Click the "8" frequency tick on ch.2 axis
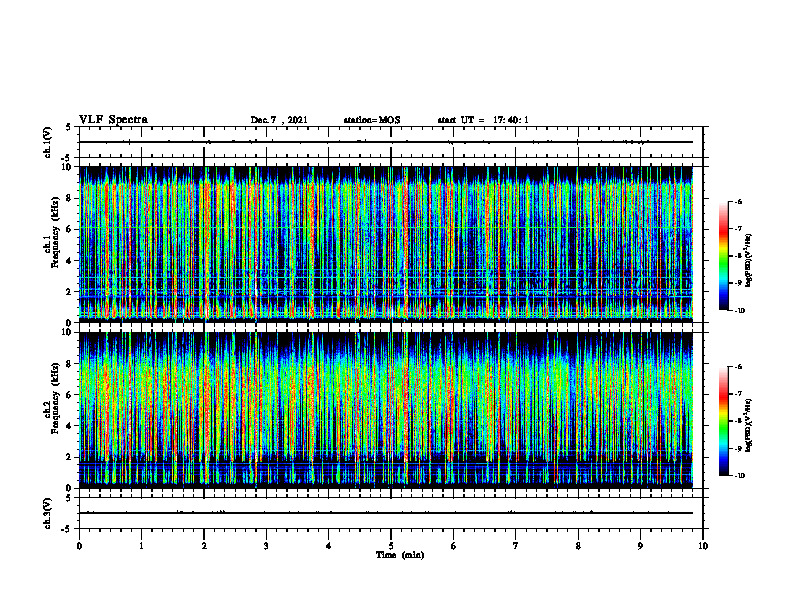Image resolution: width=792 pixels, height=612 pixels. (x=71, y=364)
